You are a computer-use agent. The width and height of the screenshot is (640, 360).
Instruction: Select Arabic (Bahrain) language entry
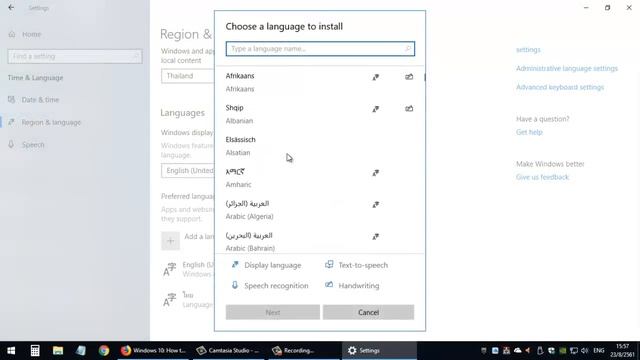click(319, 241)
